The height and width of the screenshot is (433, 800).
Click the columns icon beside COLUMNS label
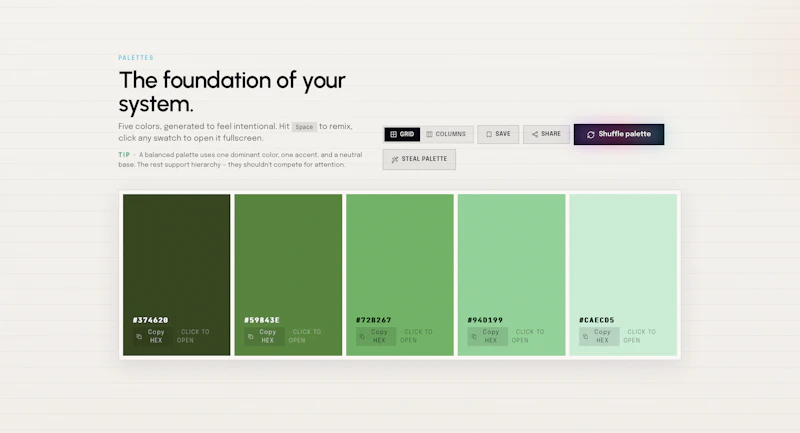click(x=429, y=134)
